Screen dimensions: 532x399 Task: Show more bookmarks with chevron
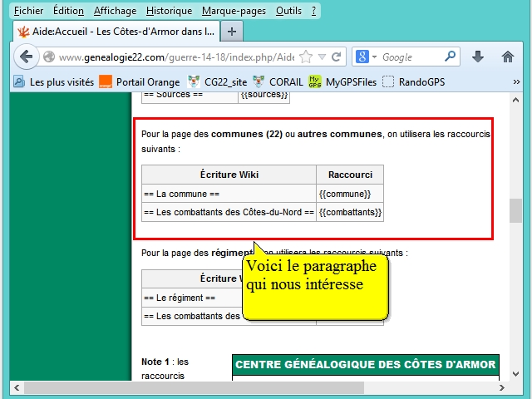click(516, 81)
